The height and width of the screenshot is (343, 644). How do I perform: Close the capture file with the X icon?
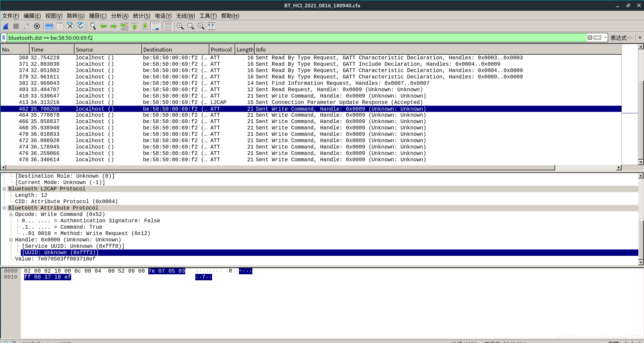[x=70, y=26]
